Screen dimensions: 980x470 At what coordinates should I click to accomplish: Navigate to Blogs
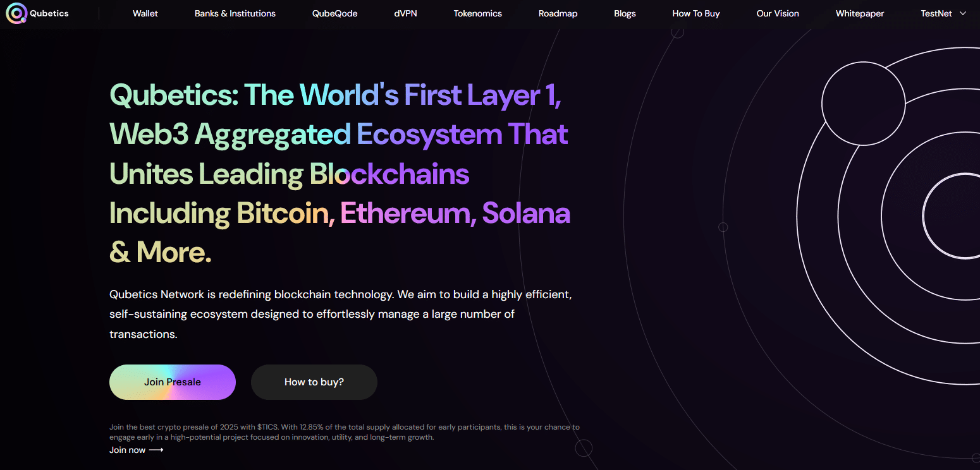(625, 13)
